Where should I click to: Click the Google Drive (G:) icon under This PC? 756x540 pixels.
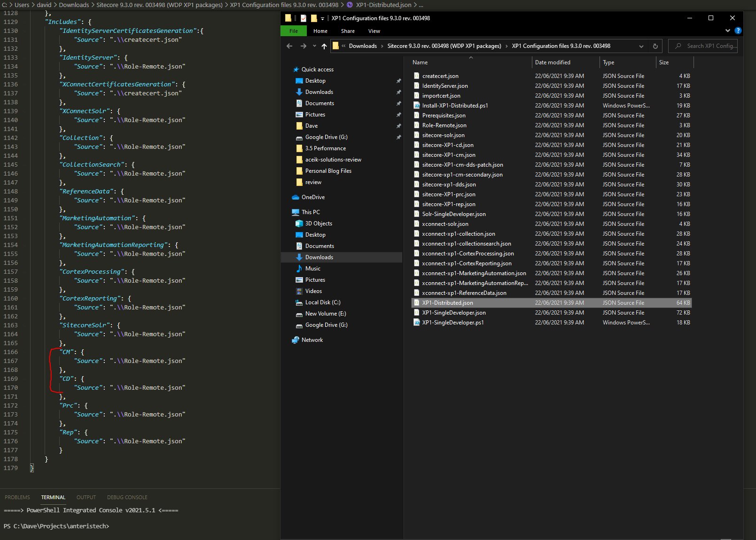pyautogui.click(x=299, y=325)
